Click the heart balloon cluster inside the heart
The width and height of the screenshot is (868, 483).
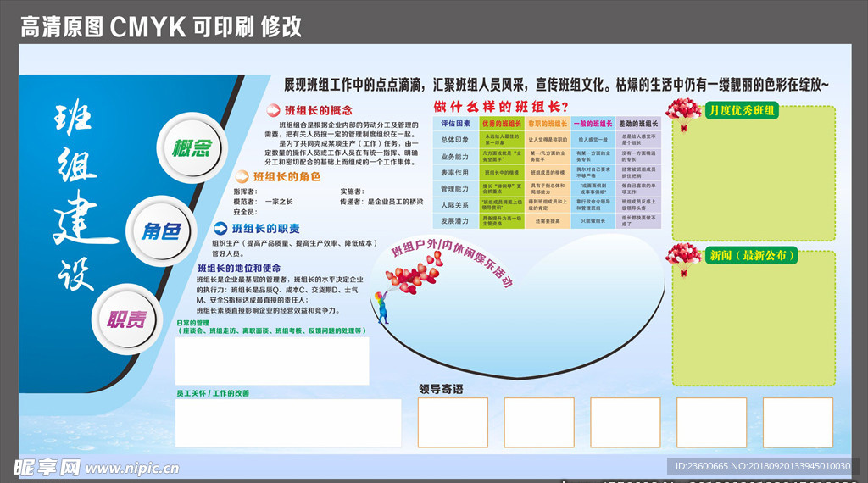pyautogui.click(x=414, y=273)
